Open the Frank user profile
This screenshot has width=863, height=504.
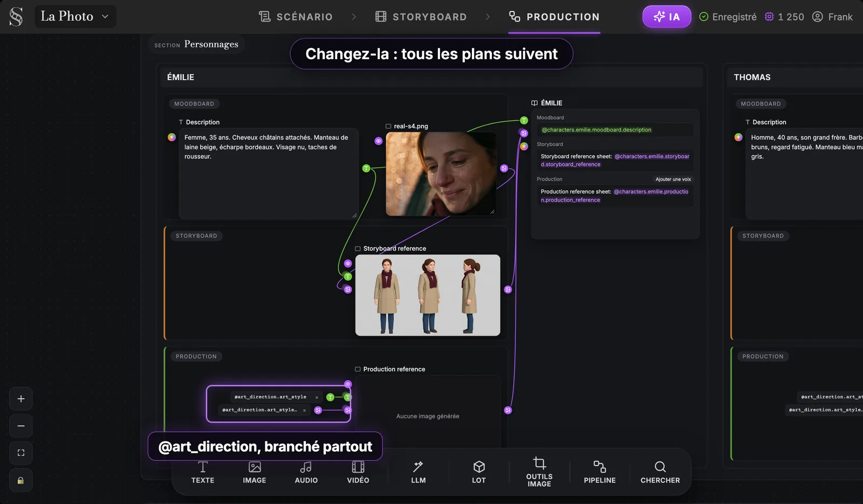point(832,17)
